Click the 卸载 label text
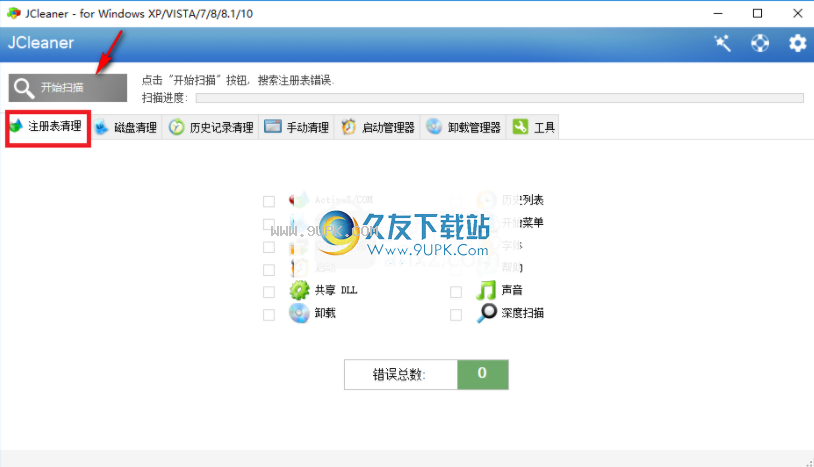The height and width of the screenshot is (467, 814). point(325,313)
